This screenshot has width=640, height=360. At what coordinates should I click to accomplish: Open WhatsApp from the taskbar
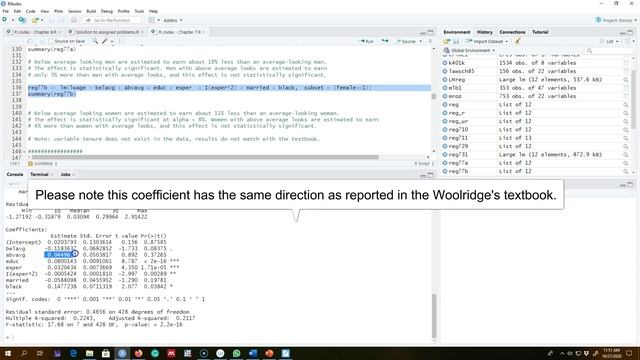pos(236,353)
